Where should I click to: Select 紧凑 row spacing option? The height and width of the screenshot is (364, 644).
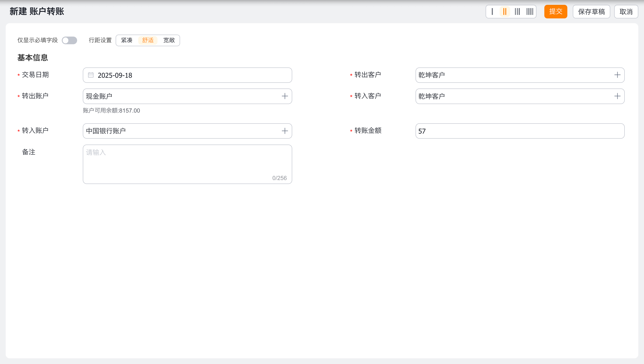[127, 40]
